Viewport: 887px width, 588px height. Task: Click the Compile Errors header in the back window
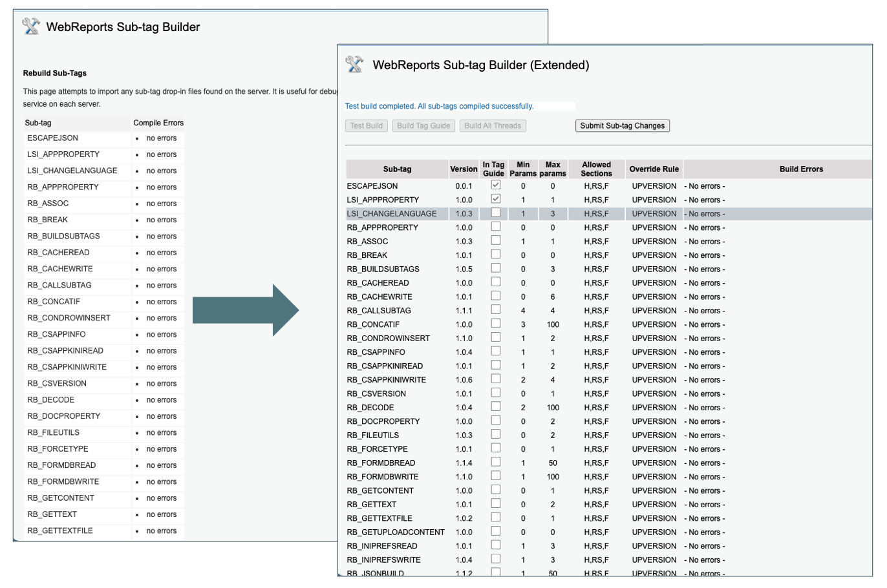click(x=158, y=123)
